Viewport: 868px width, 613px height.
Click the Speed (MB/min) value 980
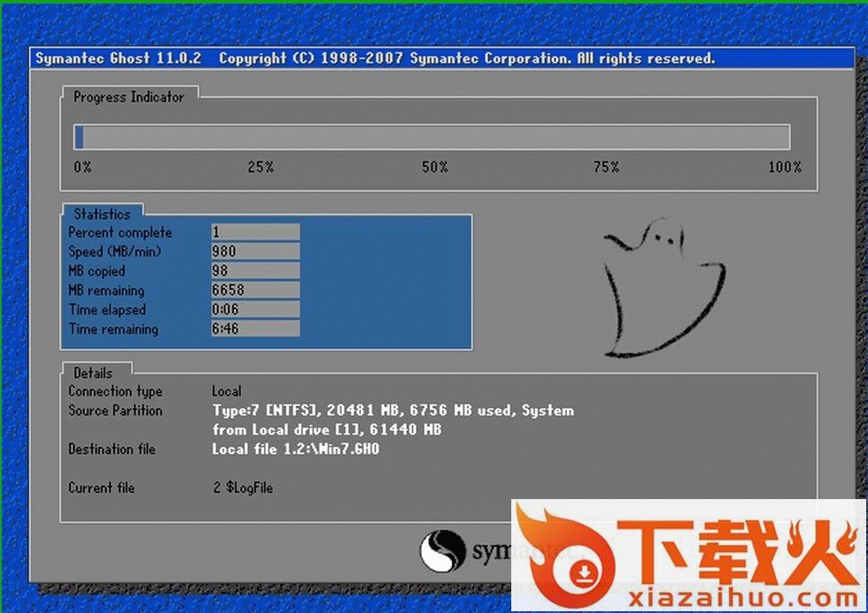point(255,252)
